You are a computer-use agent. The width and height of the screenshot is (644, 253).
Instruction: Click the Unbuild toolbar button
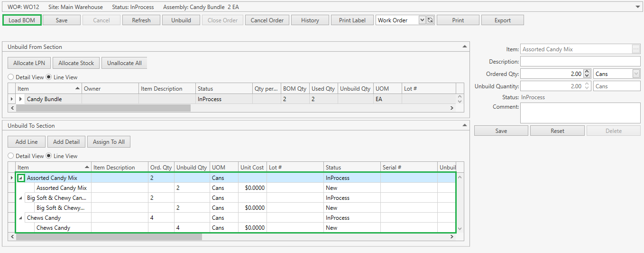point(181,20)
